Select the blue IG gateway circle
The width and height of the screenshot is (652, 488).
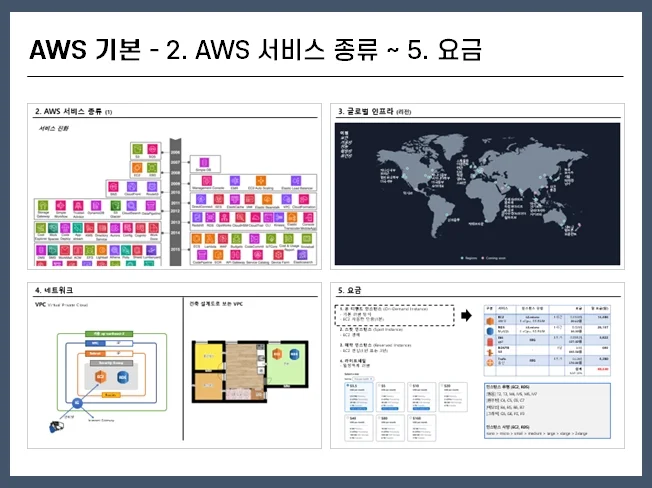pyautogui.click(x=77, y=403)
